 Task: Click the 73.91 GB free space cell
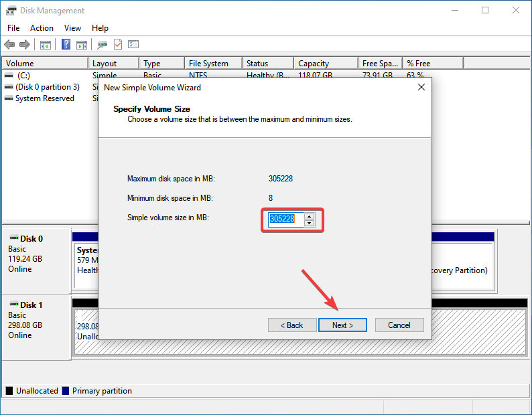click(378, 75)
